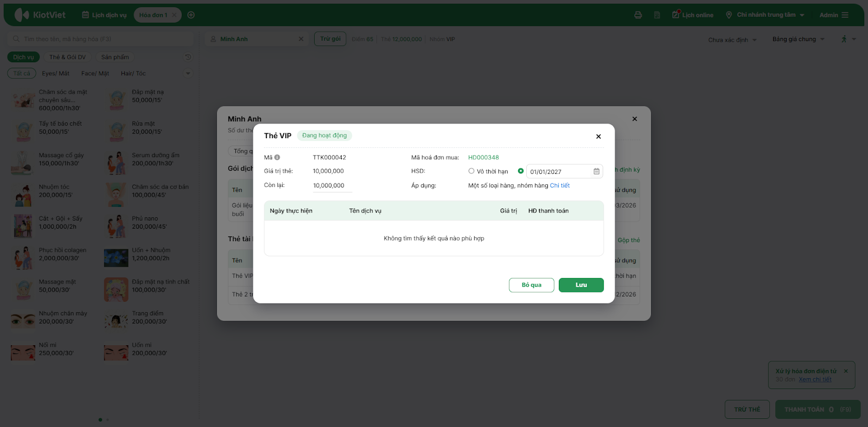
Task: Click the Gộp thẻ link behind the dialog
Action: click(x=629, y=240)
